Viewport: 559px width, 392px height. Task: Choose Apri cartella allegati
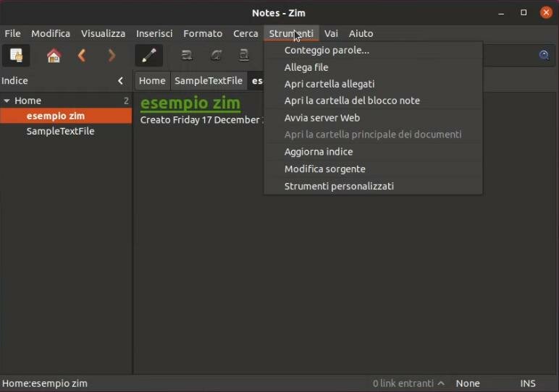click(373, 84)
